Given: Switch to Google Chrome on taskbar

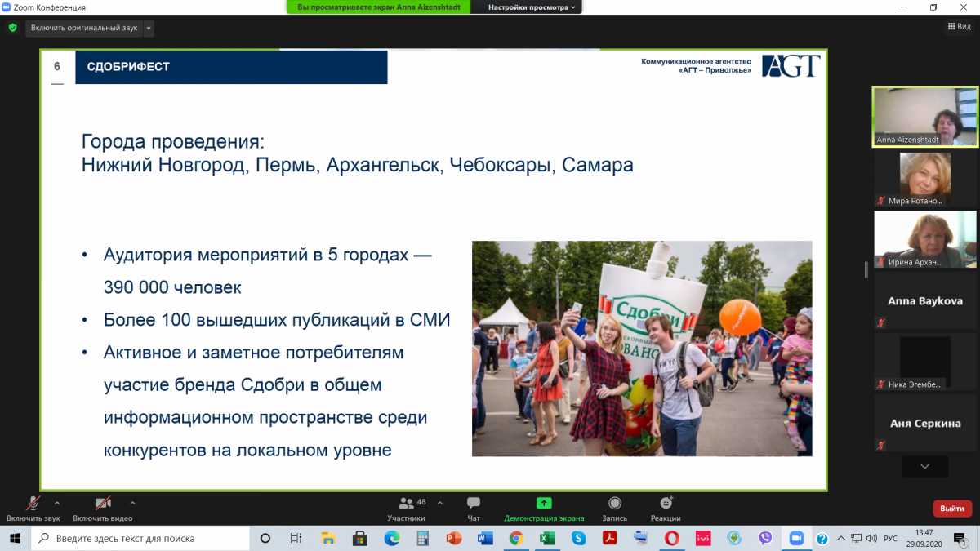Looking at the screenshot, I should (x=516, y=539).
